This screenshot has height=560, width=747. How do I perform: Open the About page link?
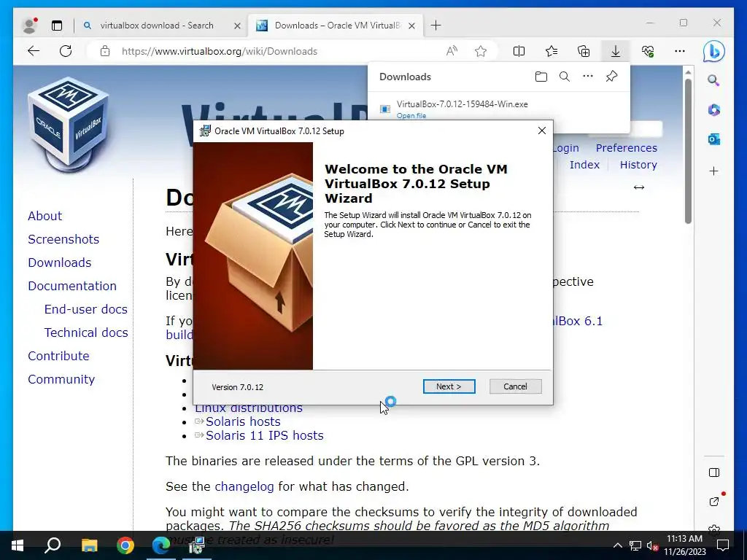tap(44, 216)
